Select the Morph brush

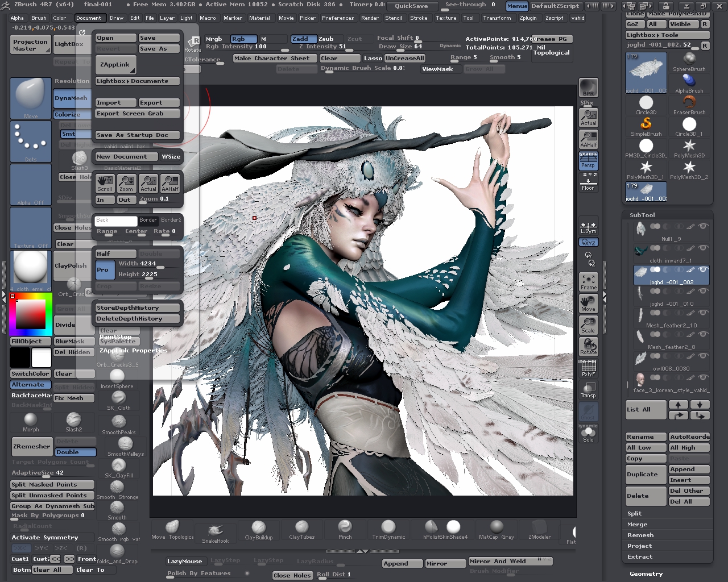point(31,422)
